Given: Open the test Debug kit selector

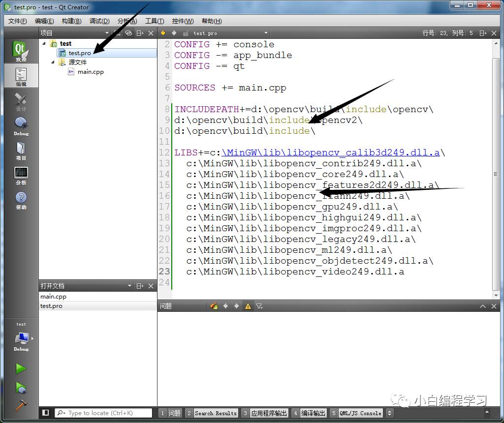Looking at the screenshot, I should [21, 338].
